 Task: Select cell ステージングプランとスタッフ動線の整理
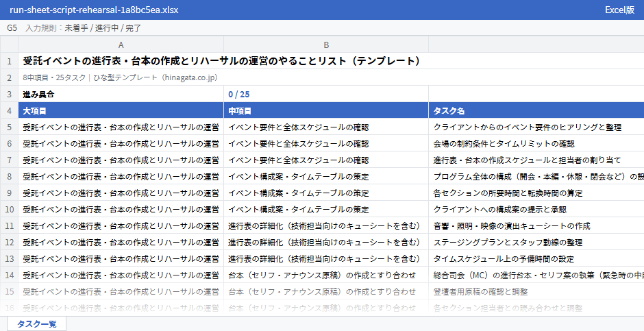(x=536, y=242)
